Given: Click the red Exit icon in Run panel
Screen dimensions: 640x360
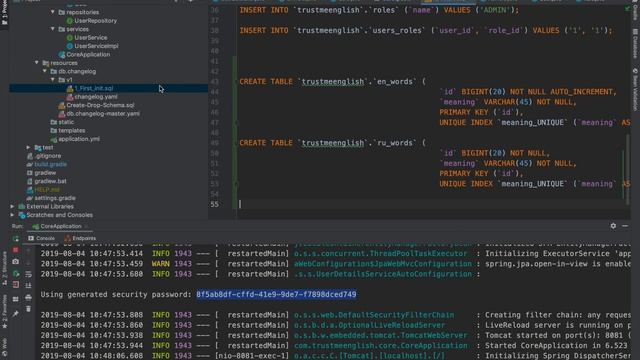Looking at the screenshot, I should 16,284.
